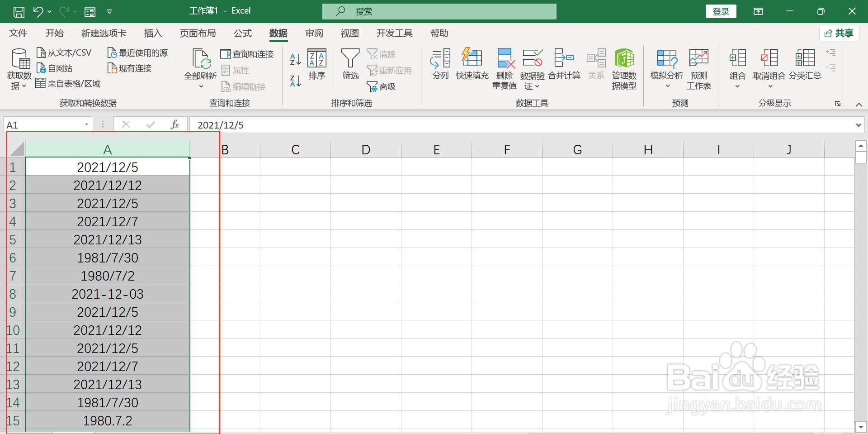Click vertical scrollbar down arrow

pyautogui.click(x=861, y=426)
